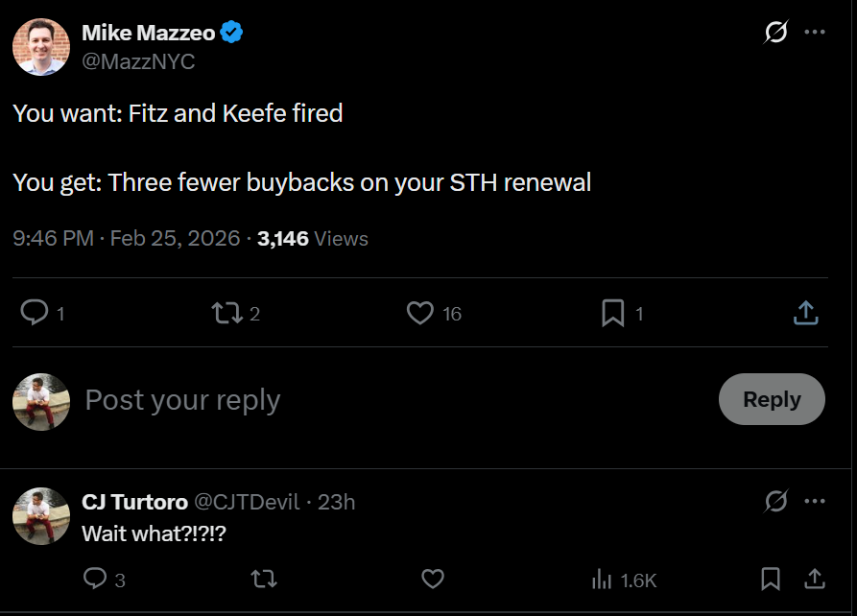Image resolution: width=857 pixels, height=616 pixels.
Task: Click the Grok icon on CJ Turtoro's reply
Action: click(775, 501)
